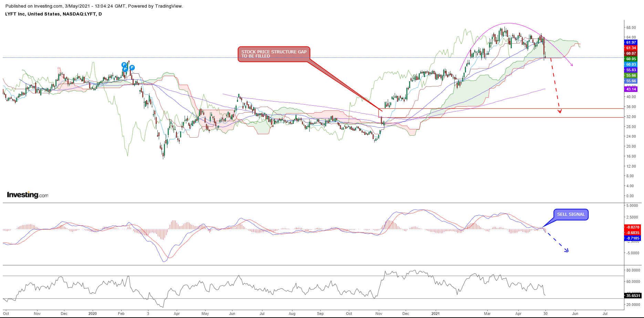Image resolution: width=644 pixels, height=318 pixels.
Task: Click the 5.0000 MACD axis label
Action: (x=632, y=206)
